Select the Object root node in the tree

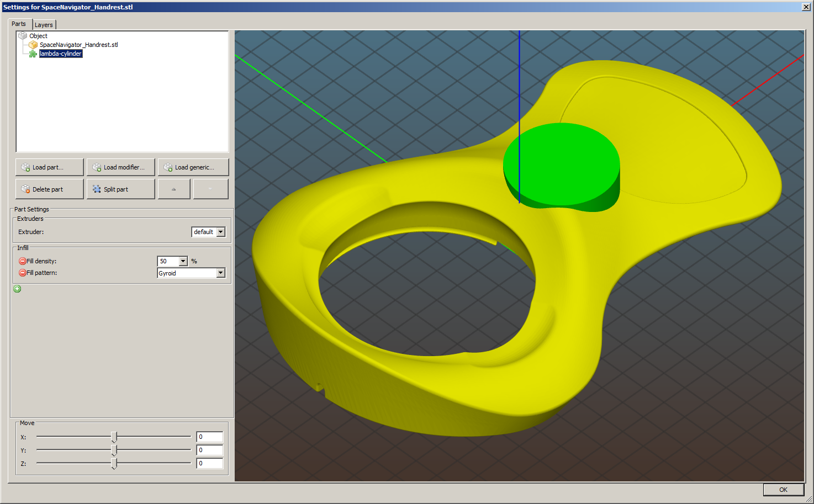(38, 36)
